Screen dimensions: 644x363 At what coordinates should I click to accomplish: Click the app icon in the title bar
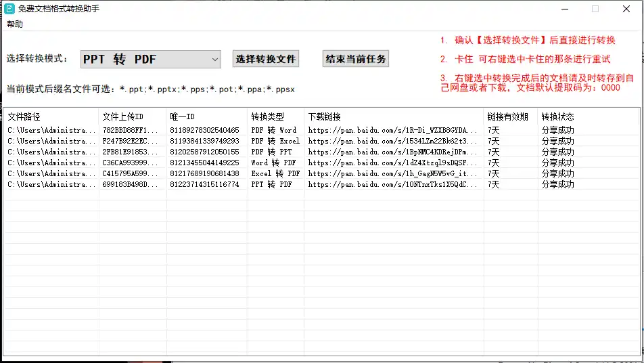[10, 9]
